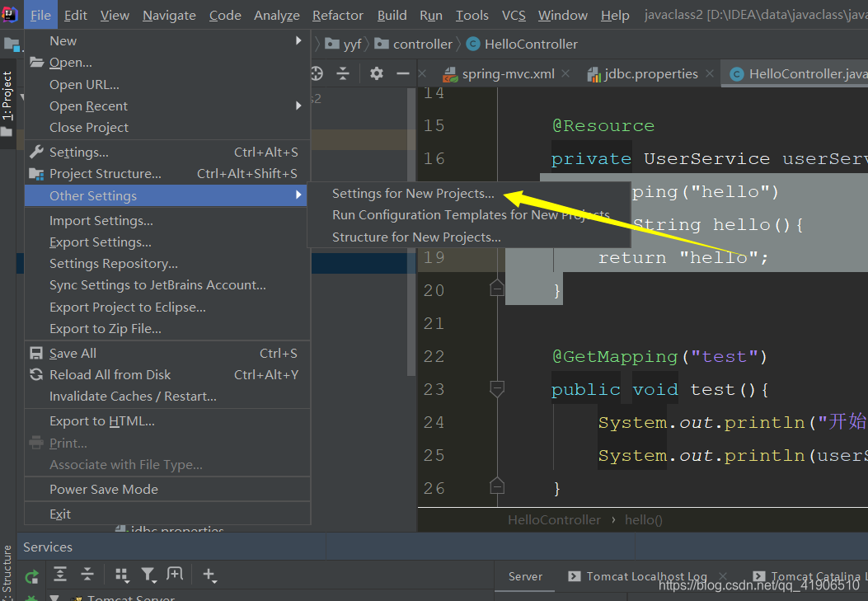
Task: Choose Exit from File menu
Action: pyautogui.click(x=167, y=514)
